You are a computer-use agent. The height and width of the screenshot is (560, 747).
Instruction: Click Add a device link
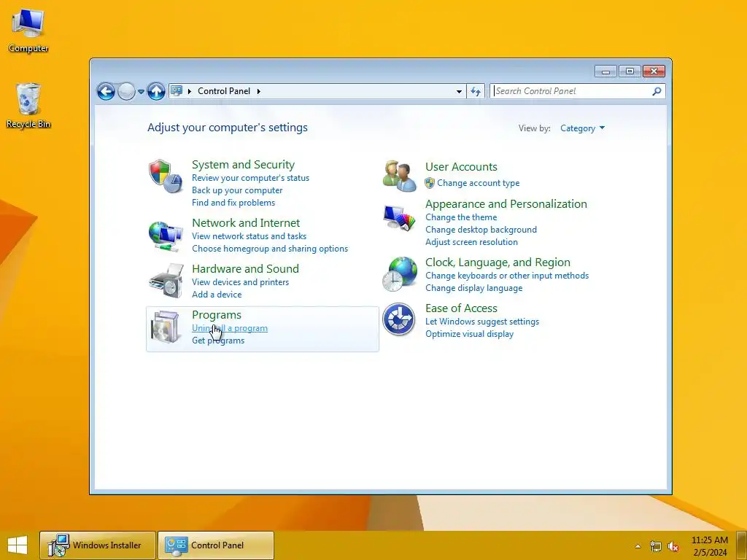pos(217,295)
